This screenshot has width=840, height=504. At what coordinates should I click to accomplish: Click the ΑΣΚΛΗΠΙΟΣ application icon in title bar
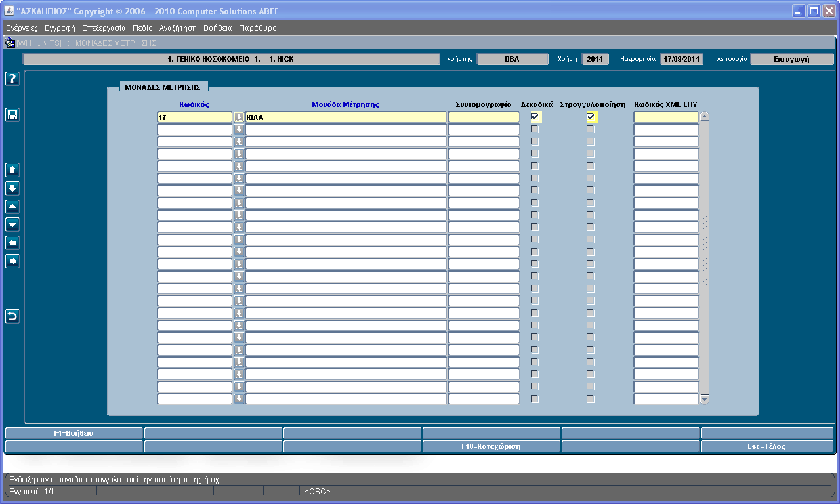coord(9,10)
